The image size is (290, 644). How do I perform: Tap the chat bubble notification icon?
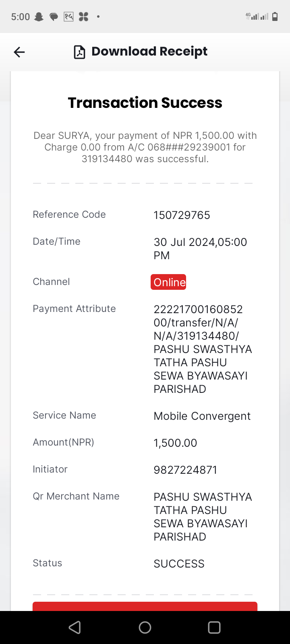(x=54, y=17)
